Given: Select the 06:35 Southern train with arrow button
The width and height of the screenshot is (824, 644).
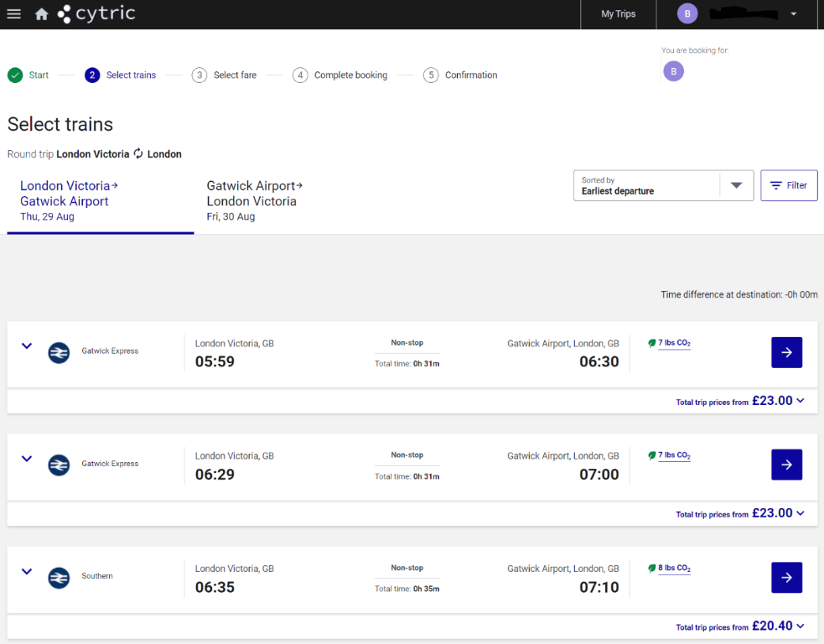Looking at the screenshot, I should (x=786, y=577).
